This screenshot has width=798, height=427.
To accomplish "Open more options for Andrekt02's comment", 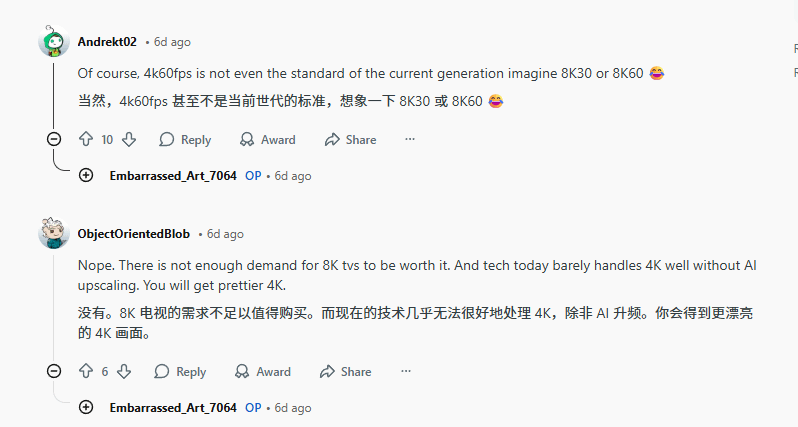I will click(x=410, y=140).
